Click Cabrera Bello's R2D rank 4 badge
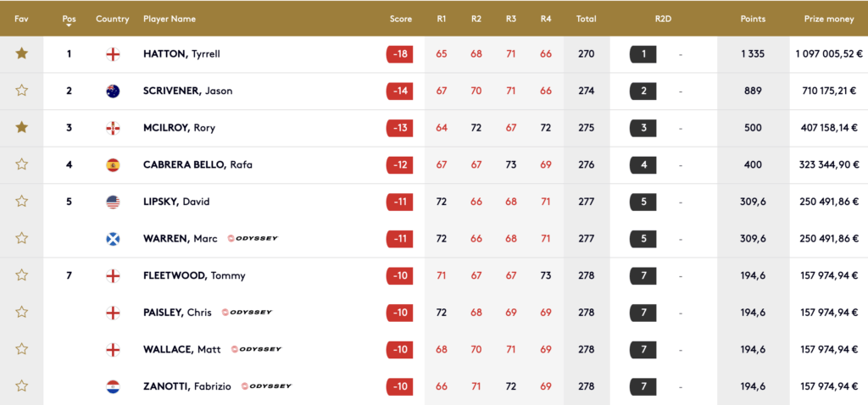 (643, 164)
